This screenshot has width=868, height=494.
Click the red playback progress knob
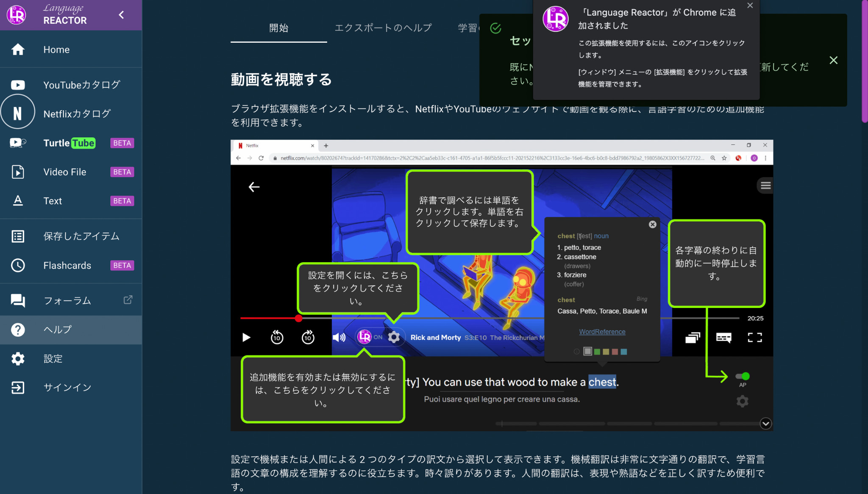point(299,318)
